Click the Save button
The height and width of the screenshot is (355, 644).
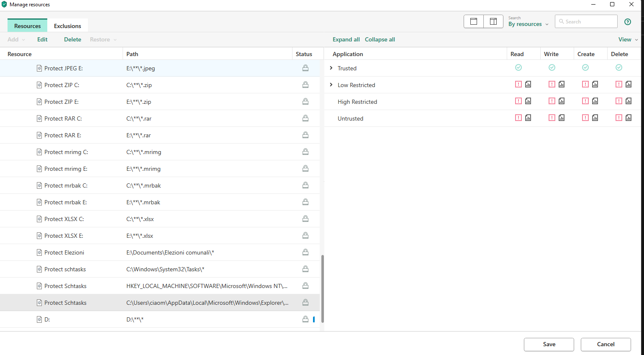pos(549,344)
